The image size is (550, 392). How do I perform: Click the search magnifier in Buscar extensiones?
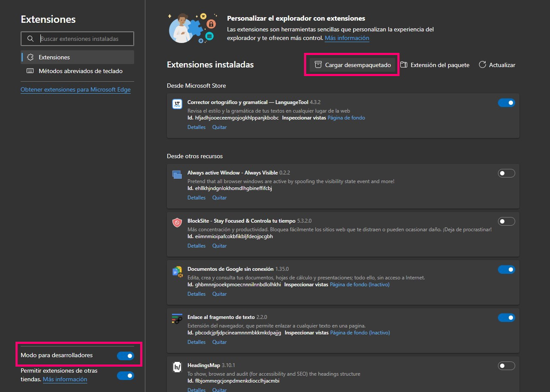(x=30, y=38)
